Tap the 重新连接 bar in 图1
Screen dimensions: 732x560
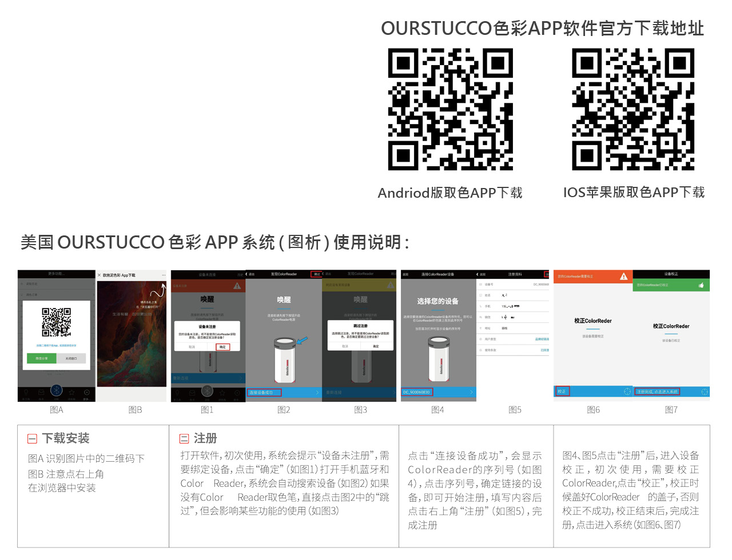pos(208,378)
